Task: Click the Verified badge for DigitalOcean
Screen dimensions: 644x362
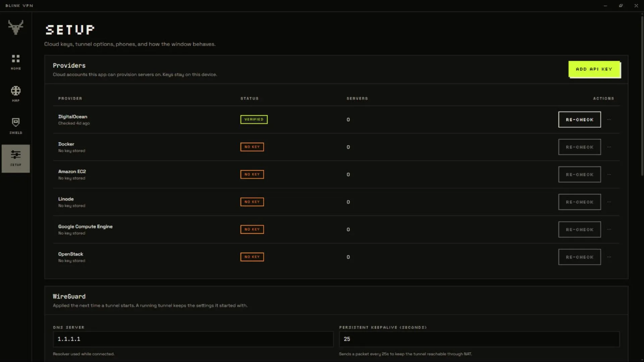Action: point(254,120)
